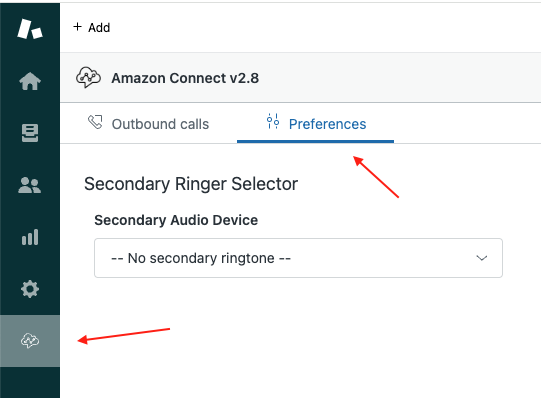Open the Customers people icon
The image size is (541, 398).
[30, 185]
